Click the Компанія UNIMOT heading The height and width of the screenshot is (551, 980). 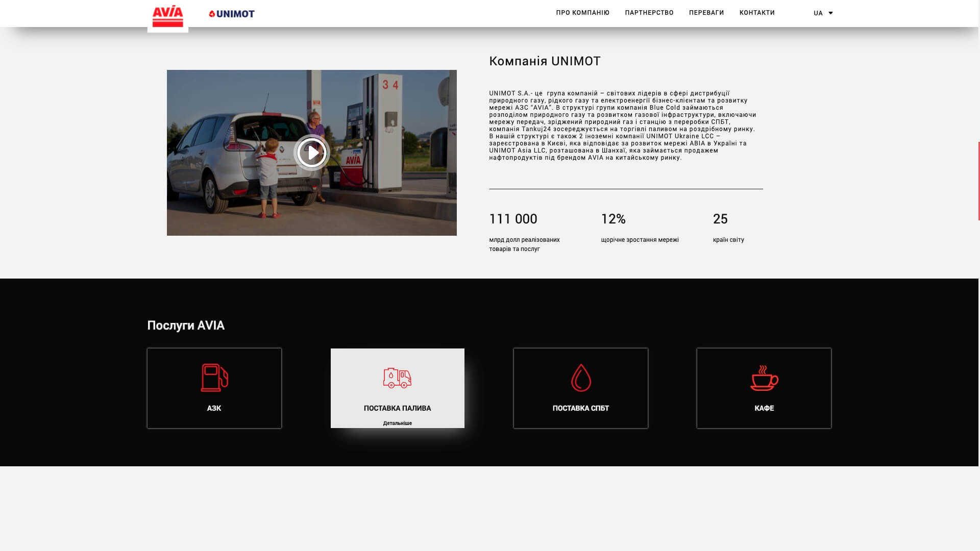coord(545,61)
